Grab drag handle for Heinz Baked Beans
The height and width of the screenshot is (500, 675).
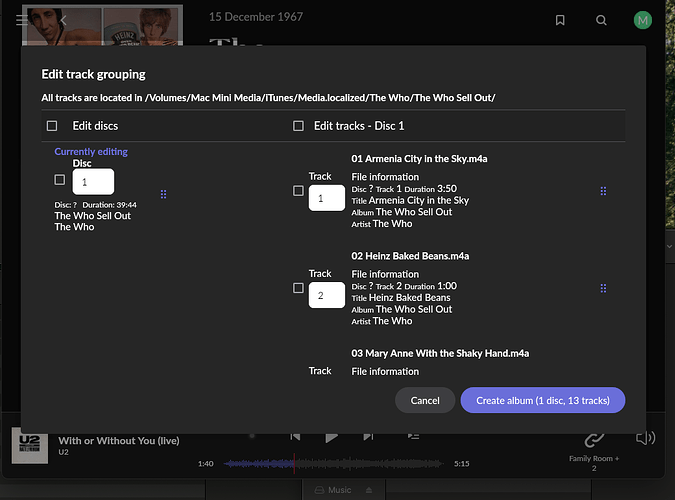(603, 288)
